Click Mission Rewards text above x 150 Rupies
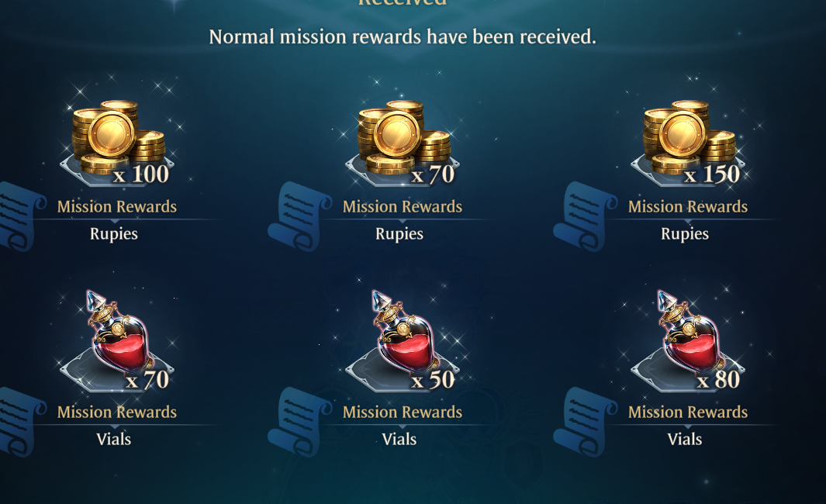 (688, 206)
